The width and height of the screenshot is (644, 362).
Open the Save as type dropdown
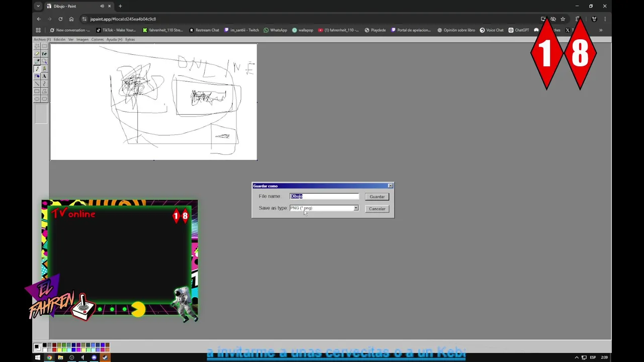tap(356, 208)
